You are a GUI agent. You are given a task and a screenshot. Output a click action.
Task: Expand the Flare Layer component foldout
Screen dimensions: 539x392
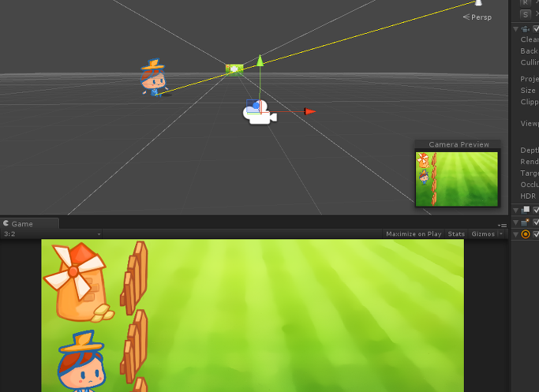click(x=515, y=222)
